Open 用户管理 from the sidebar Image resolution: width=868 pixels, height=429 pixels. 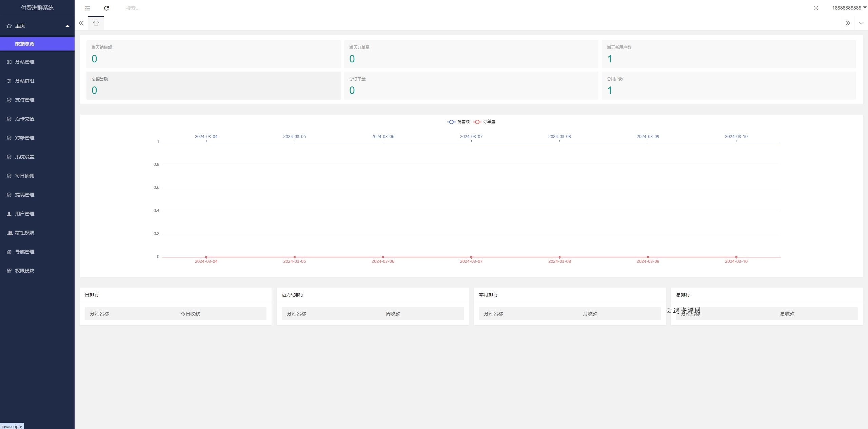point(24,214)
